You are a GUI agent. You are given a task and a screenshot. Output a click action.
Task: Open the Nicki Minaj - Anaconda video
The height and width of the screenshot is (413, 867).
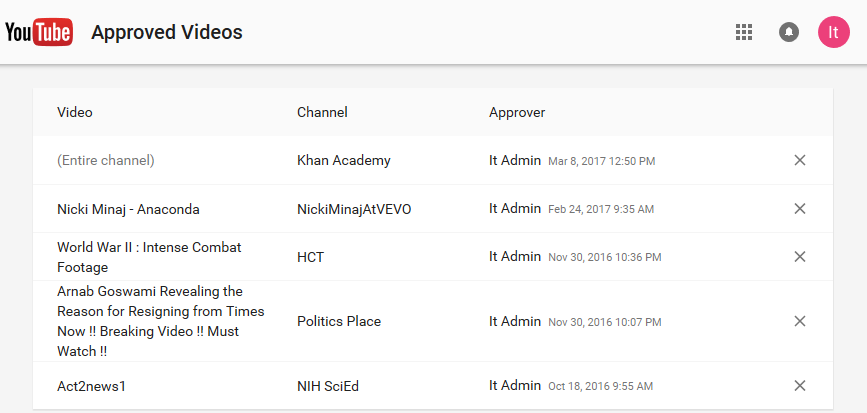(128, 210)
